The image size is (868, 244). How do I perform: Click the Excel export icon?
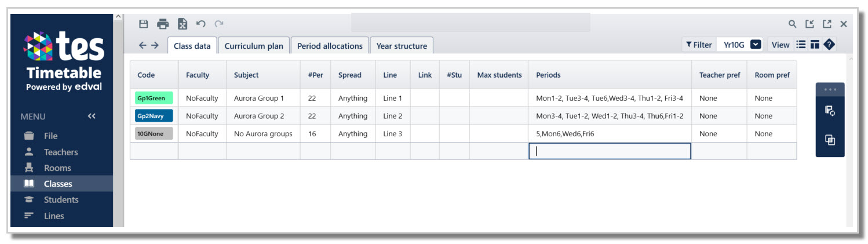(x=182, y=24)
